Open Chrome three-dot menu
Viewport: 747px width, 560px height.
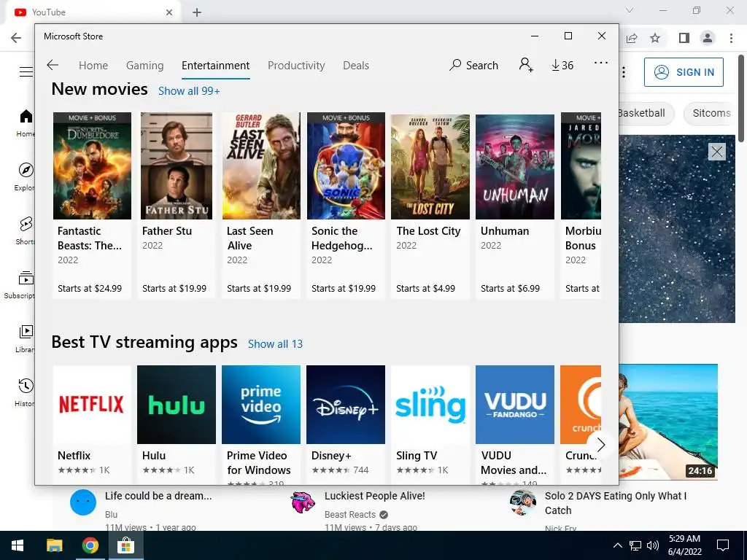click(731, 38)
